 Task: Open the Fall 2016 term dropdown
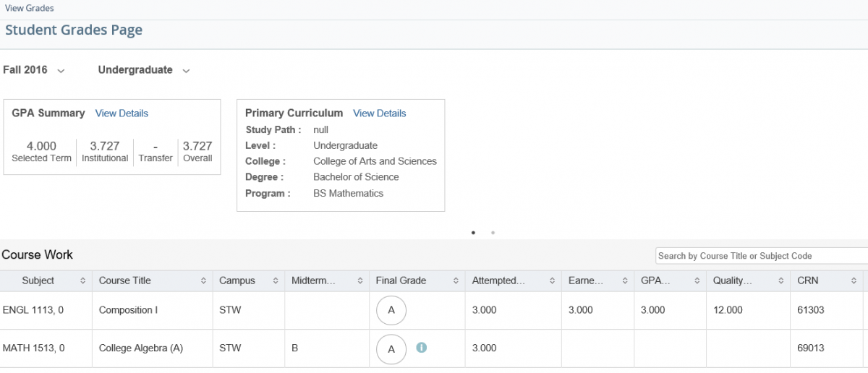pos(34,70)
